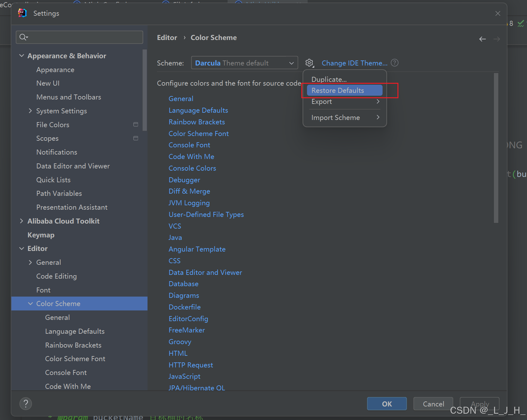The image size is (527, 420).
Task: Select Appearance in settings tree
Action: 55,70
